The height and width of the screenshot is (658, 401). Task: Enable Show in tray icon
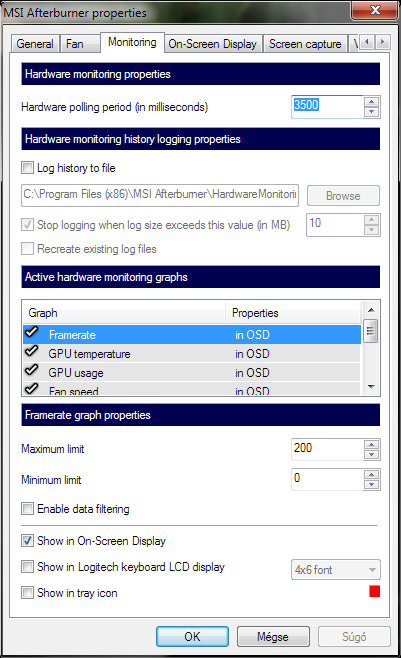coord(27,593)
